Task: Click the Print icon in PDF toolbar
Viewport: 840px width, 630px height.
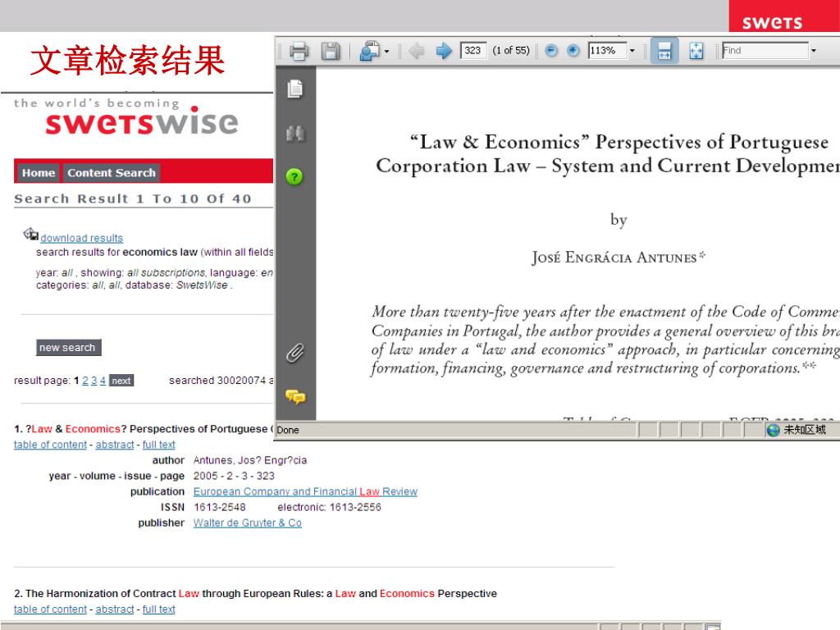Action: 299,51
